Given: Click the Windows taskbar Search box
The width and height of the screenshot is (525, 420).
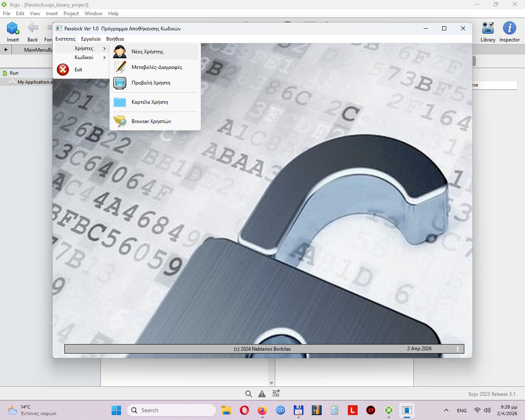Looking at the screenshot, I should (172, 410).
